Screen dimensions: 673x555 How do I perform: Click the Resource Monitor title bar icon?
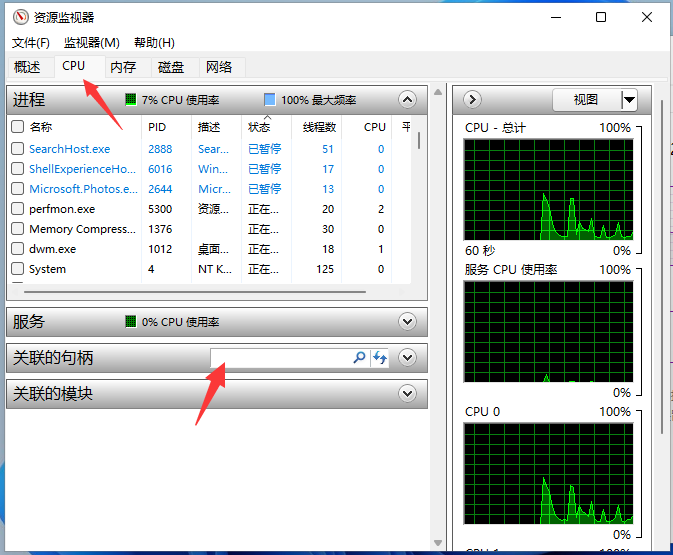[20, 17]
